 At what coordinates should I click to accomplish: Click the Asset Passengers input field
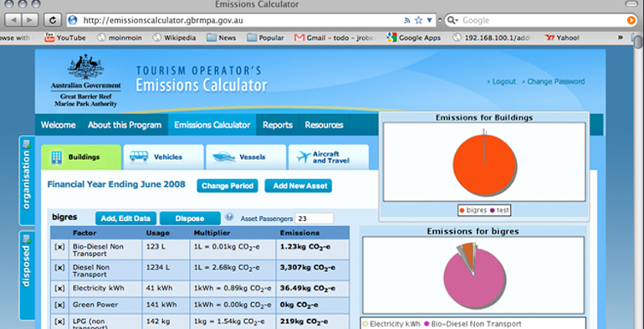coord(314,218)
